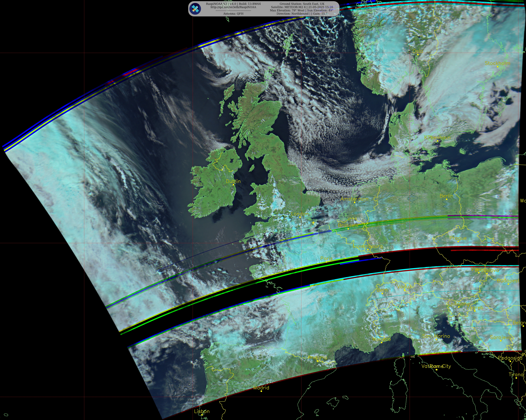Viewport: 526px width, 420px height.
Task: Click the Zagreb city label
Action: click(475, 308)
